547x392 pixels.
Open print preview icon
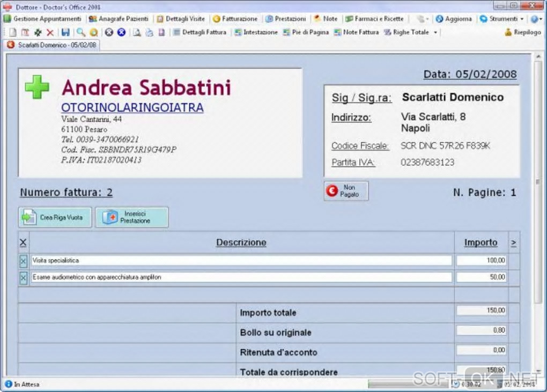137,32
